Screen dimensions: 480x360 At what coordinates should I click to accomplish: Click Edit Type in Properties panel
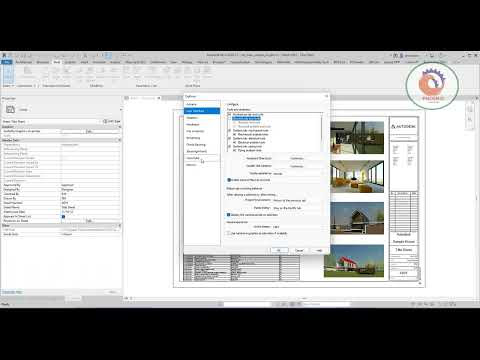112,121
